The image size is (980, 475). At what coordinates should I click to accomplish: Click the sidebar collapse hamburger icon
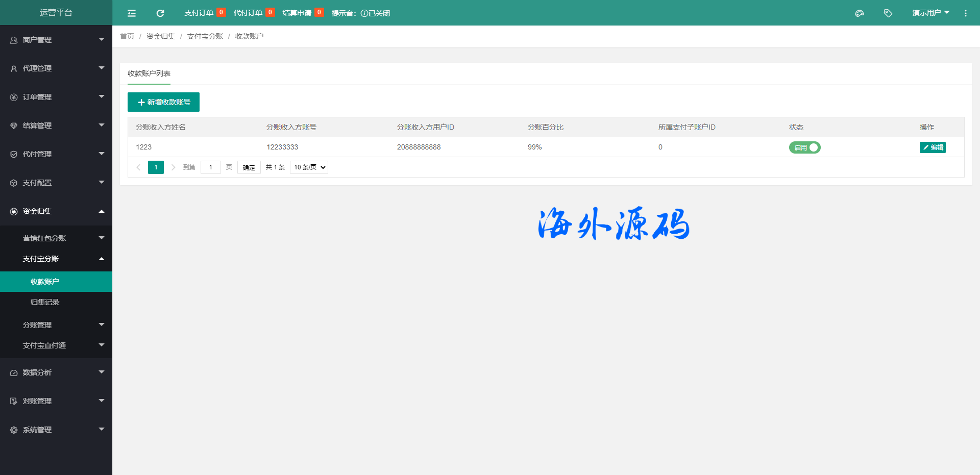coord(132,13)
